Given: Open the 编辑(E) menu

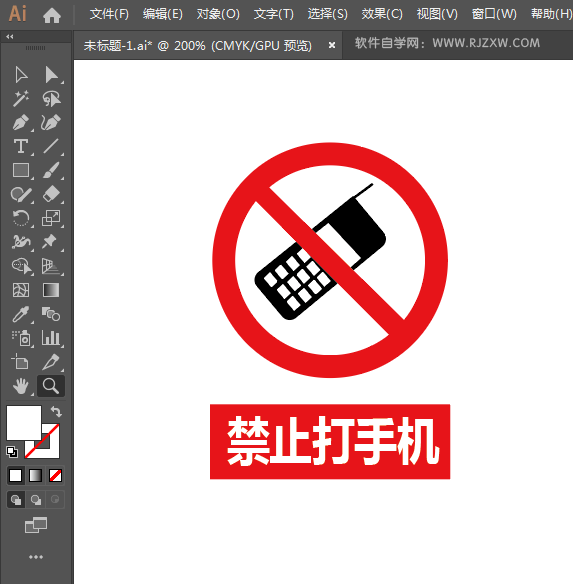Looking at the screenshot, I should point(163,14).
